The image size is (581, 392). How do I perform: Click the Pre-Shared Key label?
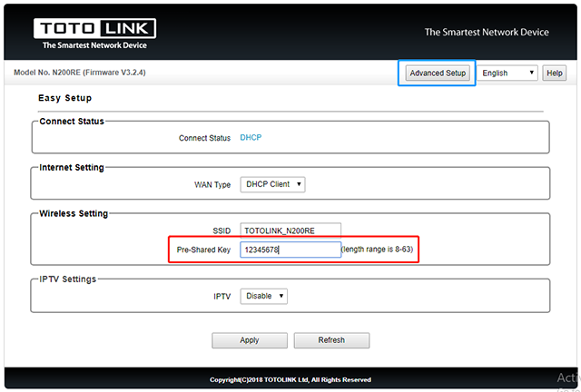coord(203,250)
